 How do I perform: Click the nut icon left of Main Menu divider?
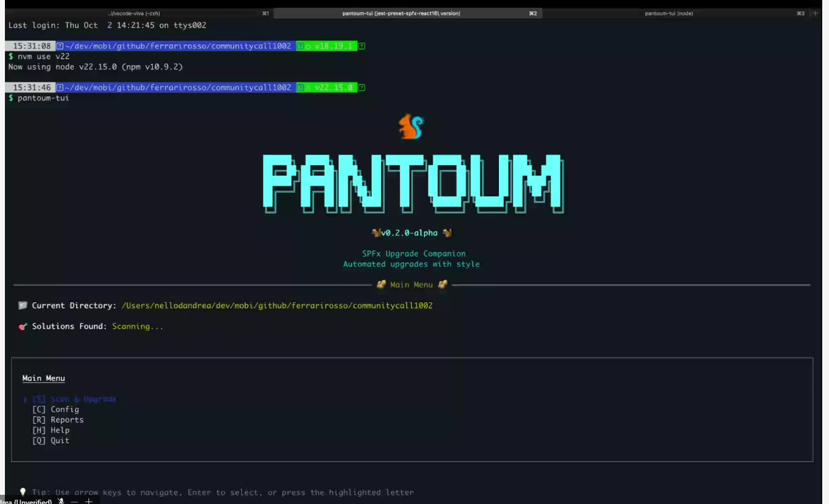381,285
